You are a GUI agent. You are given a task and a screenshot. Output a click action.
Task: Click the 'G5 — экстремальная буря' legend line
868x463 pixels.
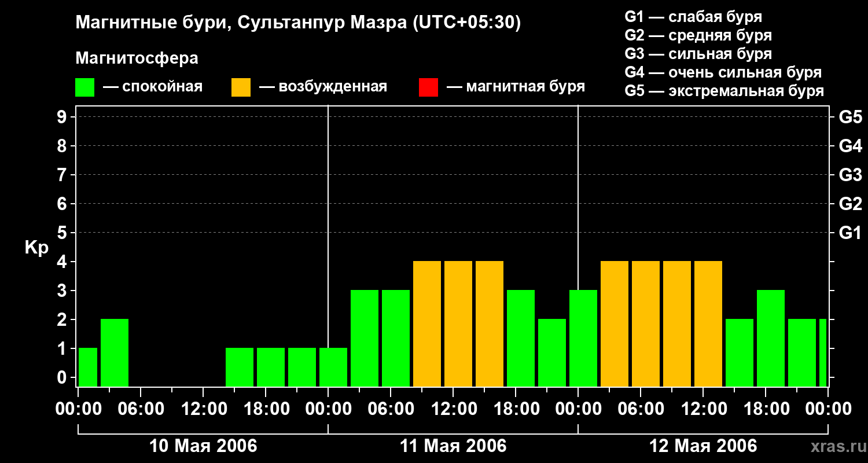tap(724, 91)
